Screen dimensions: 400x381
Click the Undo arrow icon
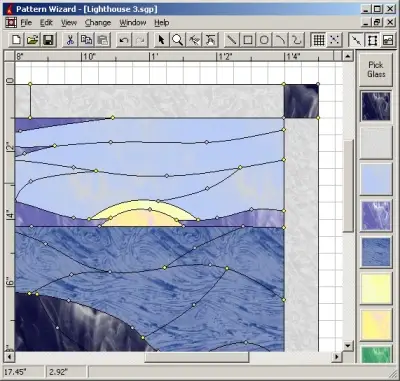pos(124,40)
